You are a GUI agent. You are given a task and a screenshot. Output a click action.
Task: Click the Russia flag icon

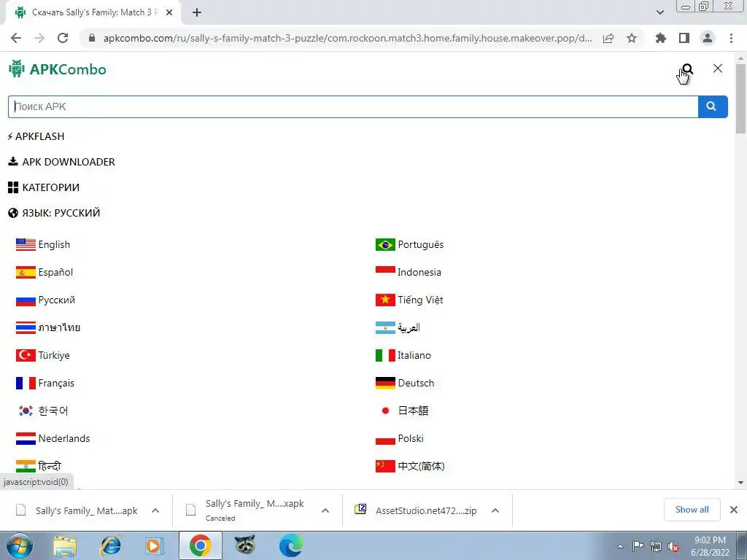(x=26, y=300)
